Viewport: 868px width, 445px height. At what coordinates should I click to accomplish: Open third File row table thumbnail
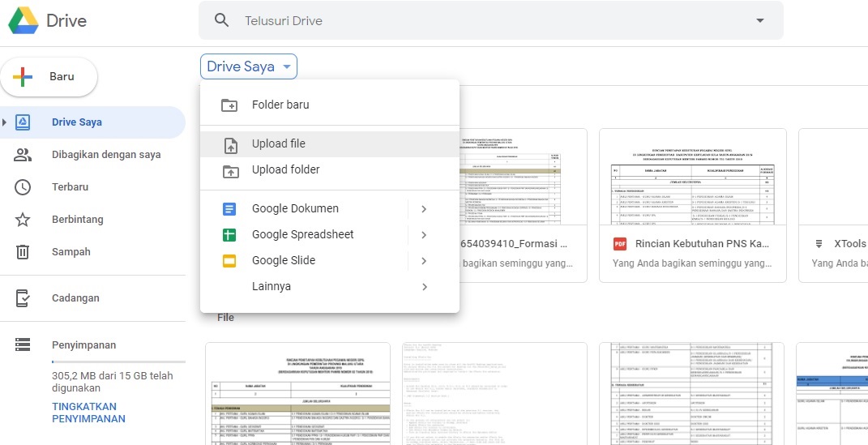click(x=692, y=393)
